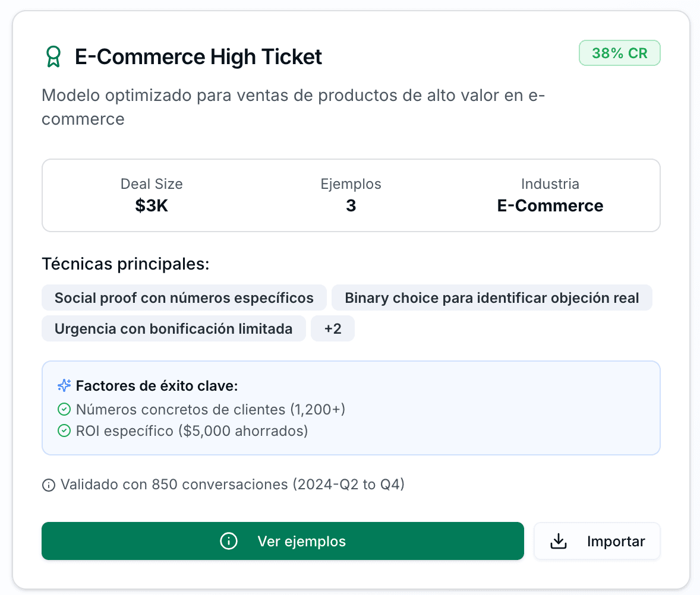
Task: Click the 'Industria' label
Action: [x=550, y=183]
